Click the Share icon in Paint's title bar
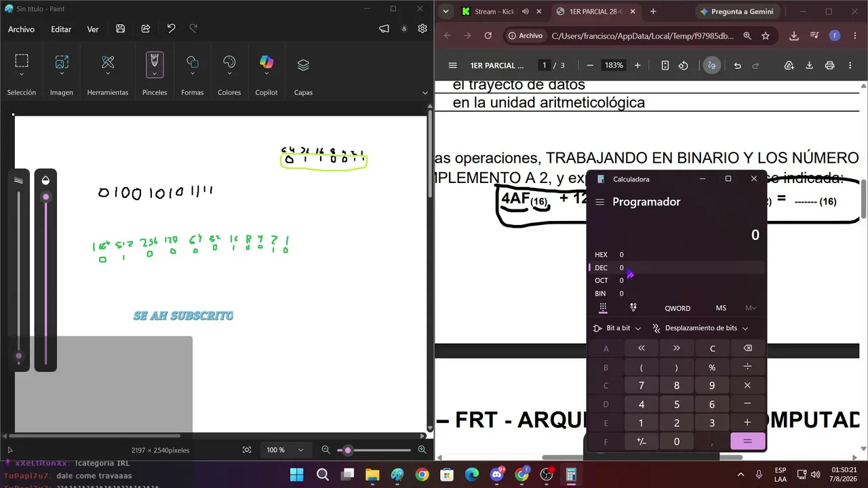 pos(146,29)
